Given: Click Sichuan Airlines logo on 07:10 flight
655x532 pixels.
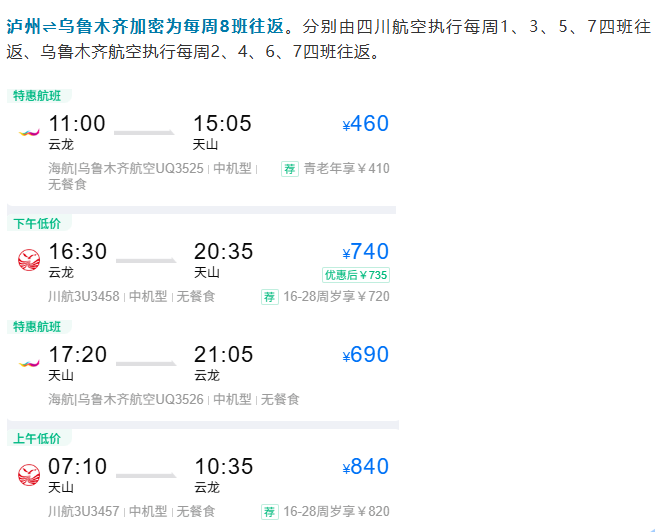Looking at the screenshot, I should [x=28, y=475].
